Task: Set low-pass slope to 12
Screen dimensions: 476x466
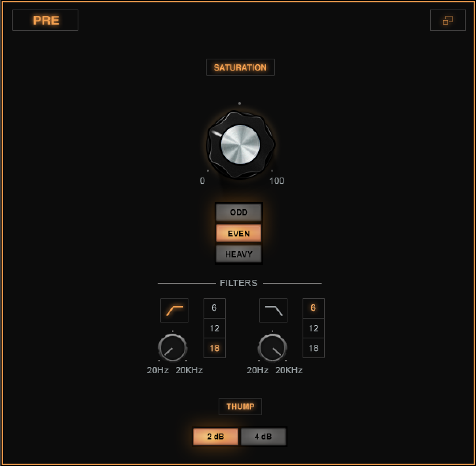Action: pyautogui.click(x=314, y=328)
